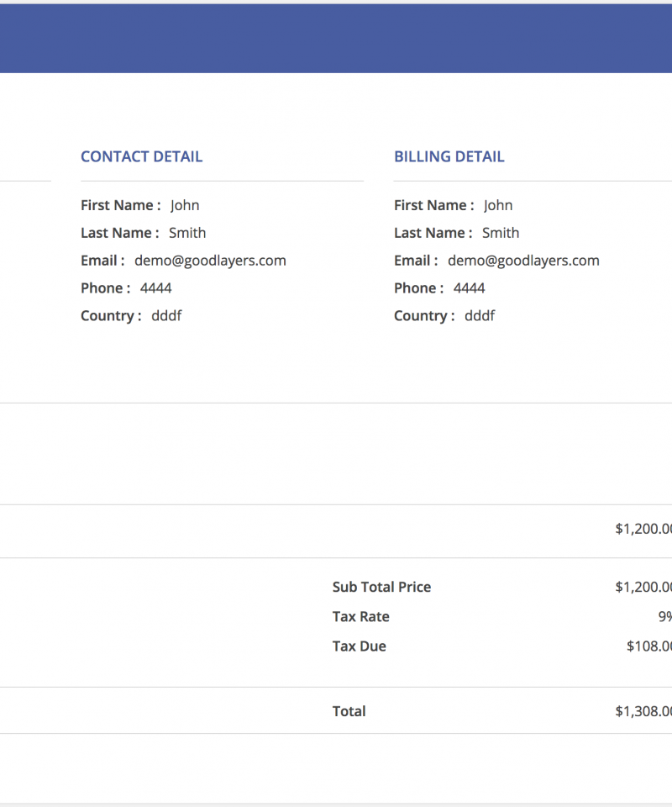Select phone value '4444' in Billing Detail
Image resolution: width=672 pixels, height=807 pixels.
pyautogui.click(x=469, y=288)
